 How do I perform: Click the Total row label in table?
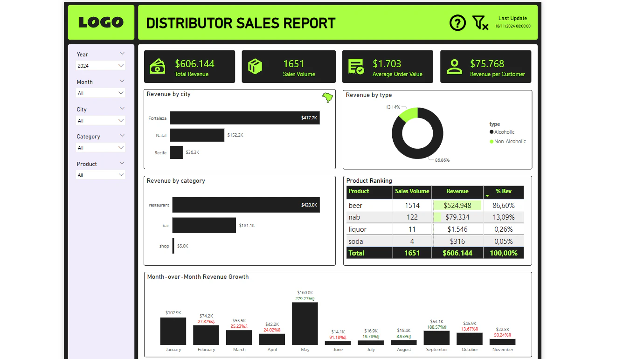coord(357,253)
